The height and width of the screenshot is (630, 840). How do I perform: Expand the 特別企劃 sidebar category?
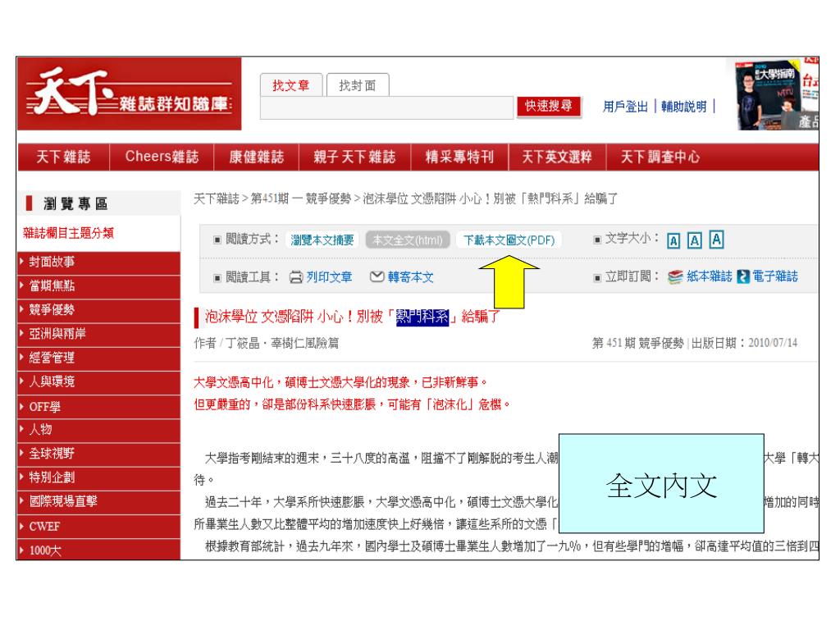(98, 478)
